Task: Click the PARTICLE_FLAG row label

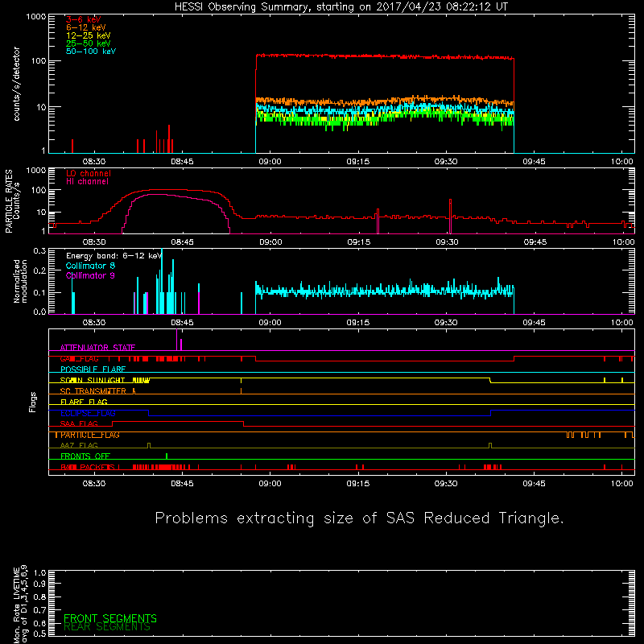Action: [x=90, y=435]
